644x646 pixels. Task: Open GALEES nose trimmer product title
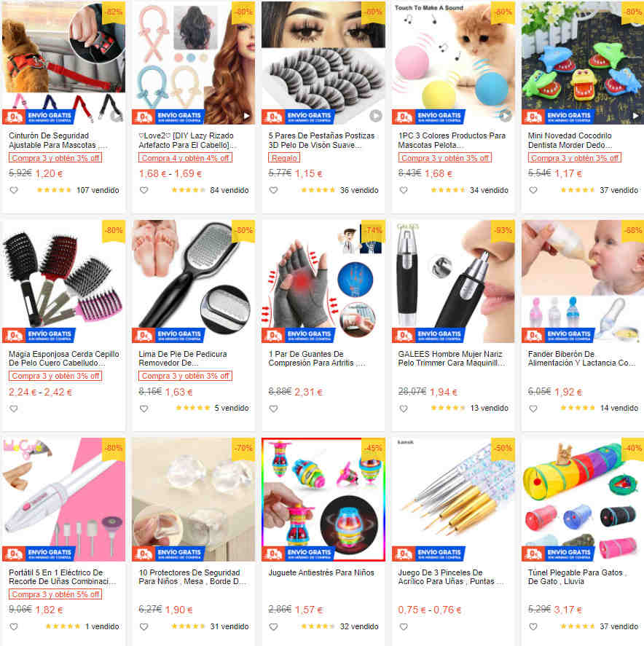coord(451,358)
